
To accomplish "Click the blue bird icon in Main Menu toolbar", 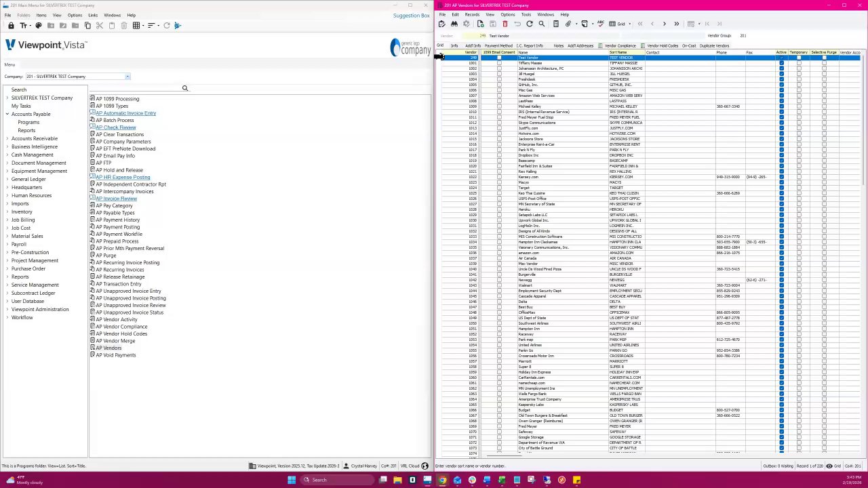I will pos(178,26).
